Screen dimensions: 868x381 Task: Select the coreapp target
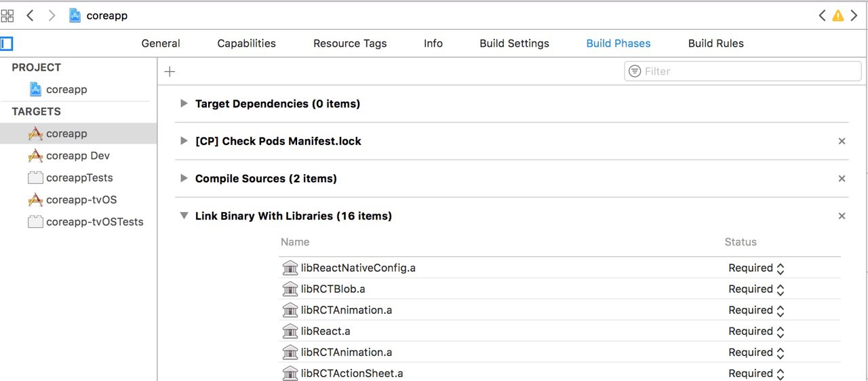(x=78, y=134)
